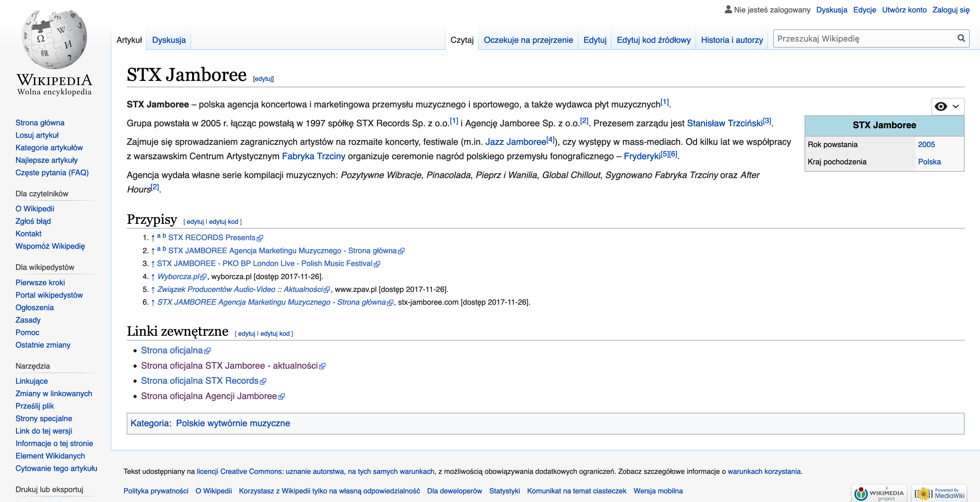Click edytuj kod next to Przypisy heading
The image size is (980, 502).
(223, 222)
